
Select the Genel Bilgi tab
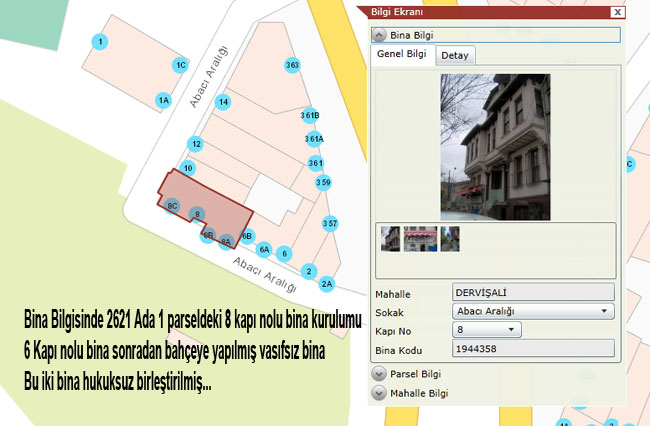402,55
